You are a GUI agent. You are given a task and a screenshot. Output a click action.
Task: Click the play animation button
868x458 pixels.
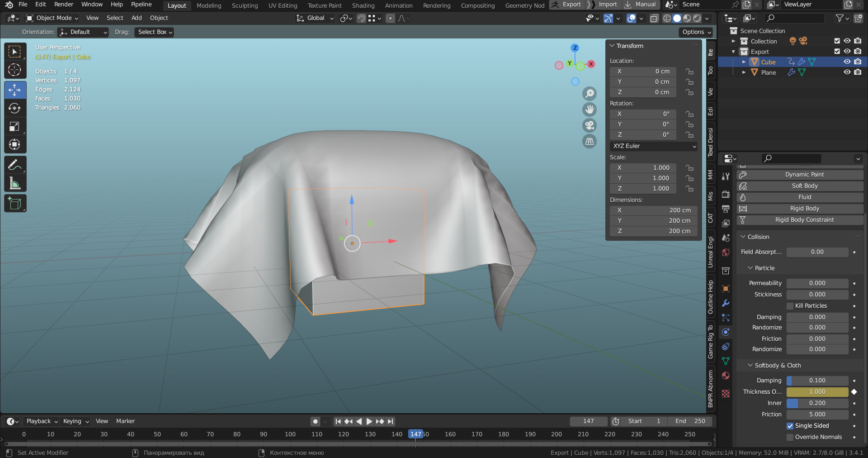click(x=369, y=421)
